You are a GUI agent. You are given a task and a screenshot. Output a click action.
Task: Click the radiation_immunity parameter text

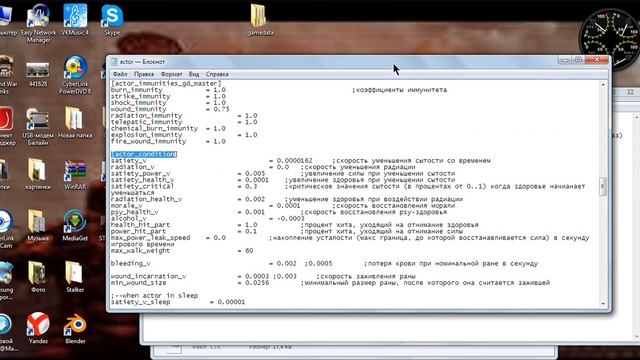click(147, 116)
